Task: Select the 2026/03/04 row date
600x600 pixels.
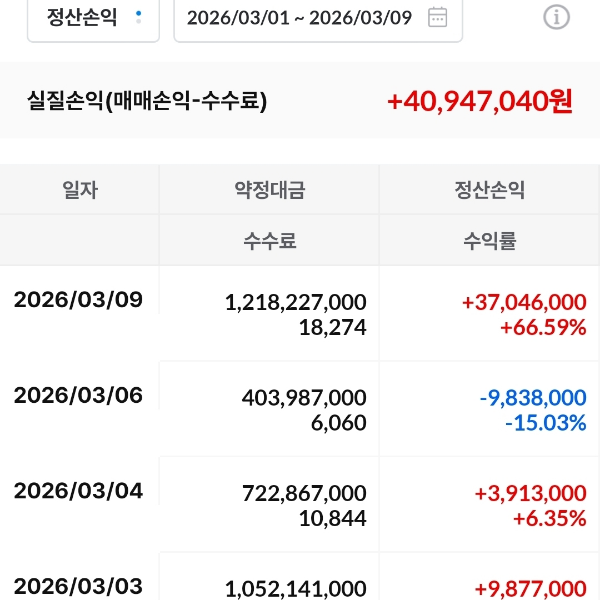Action: (78, 491)
